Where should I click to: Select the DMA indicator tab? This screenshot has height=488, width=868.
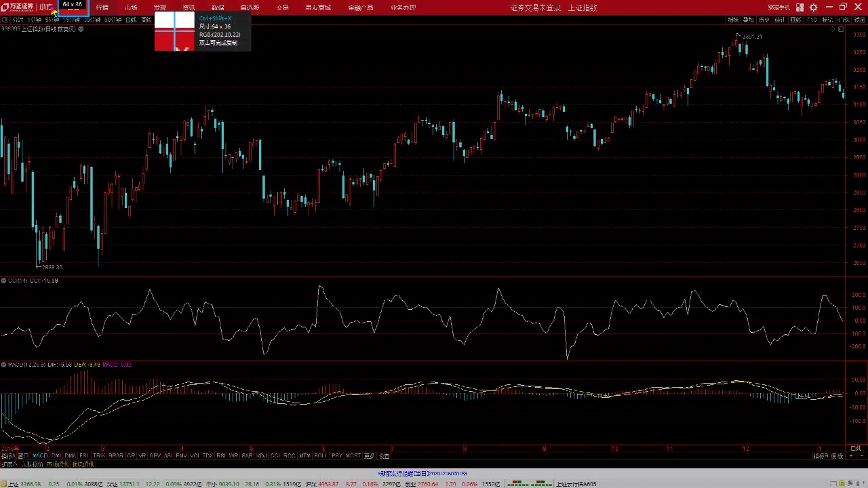tap(70, 455)
